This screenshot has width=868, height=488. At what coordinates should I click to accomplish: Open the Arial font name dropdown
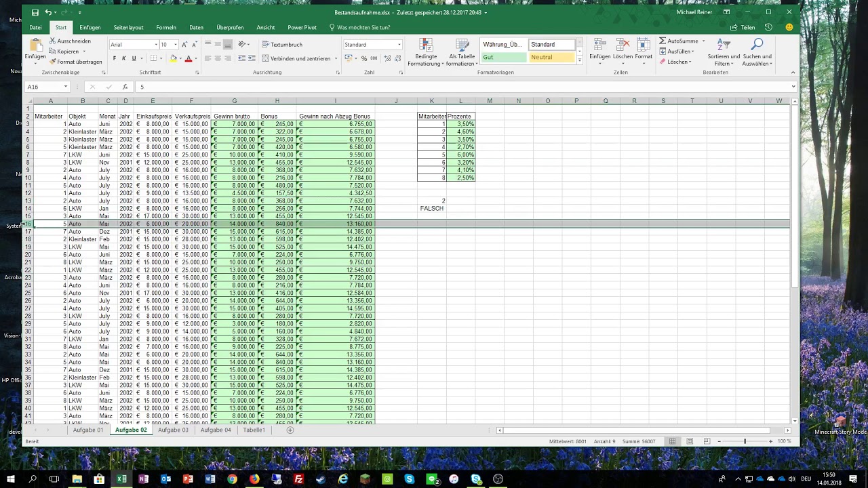(x=155, y=45)
